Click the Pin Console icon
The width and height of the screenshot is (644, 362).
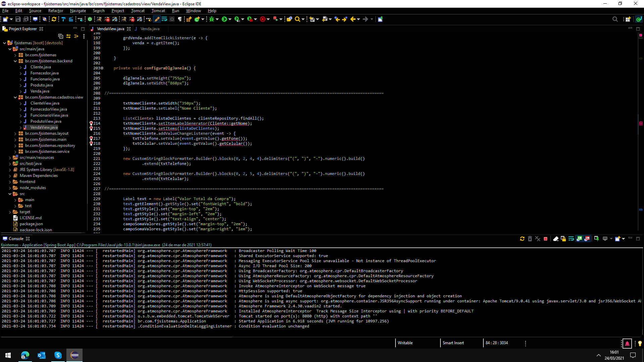coord(596,239)
